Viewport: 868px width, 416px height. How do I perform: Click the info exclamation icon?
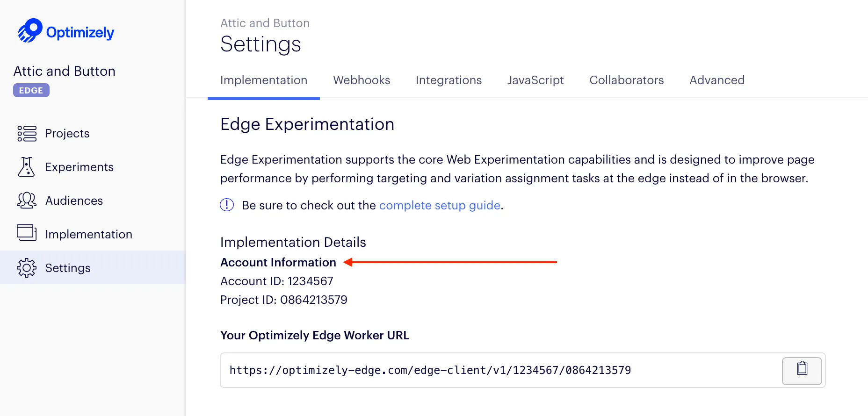pyautogui.click(x=227, y=205)
